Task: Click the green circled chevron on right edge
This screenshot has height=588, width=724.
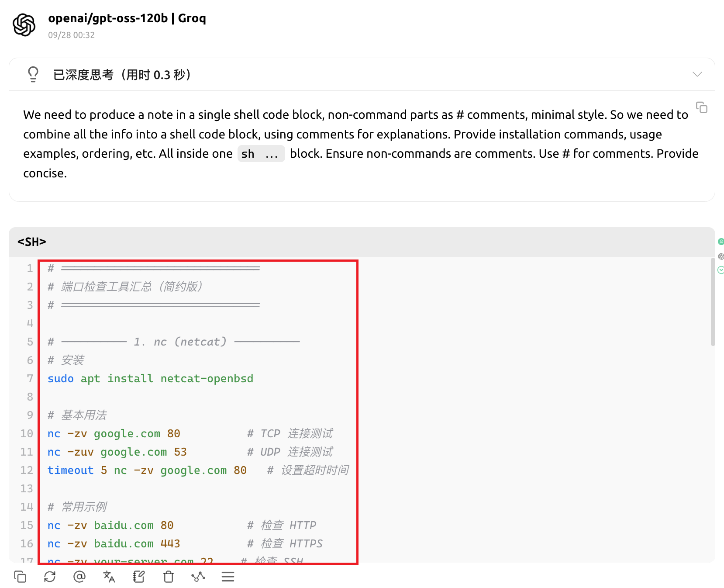Action: coord(721,270)
